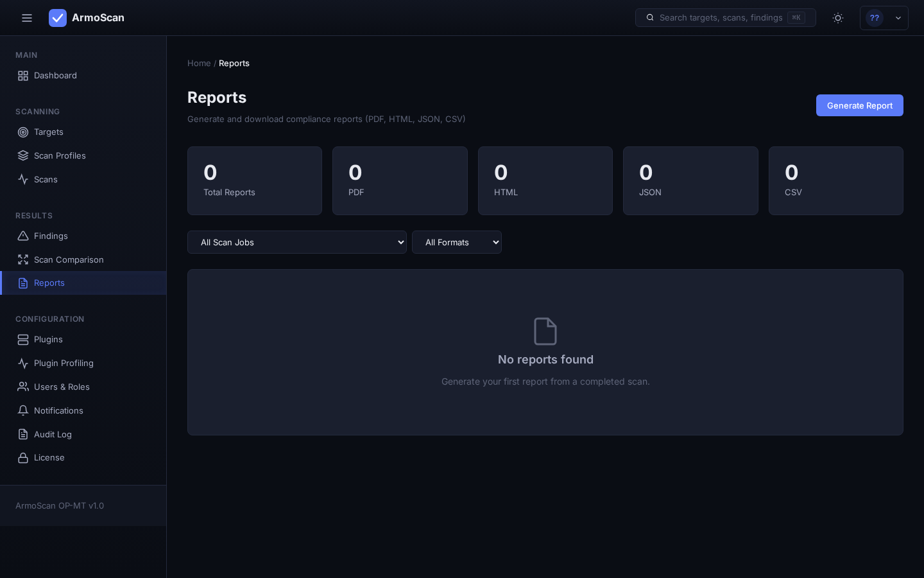Click the Scan Profiles layers icon
The width and height of the screenshot is (924, 578).
point(23,156)
